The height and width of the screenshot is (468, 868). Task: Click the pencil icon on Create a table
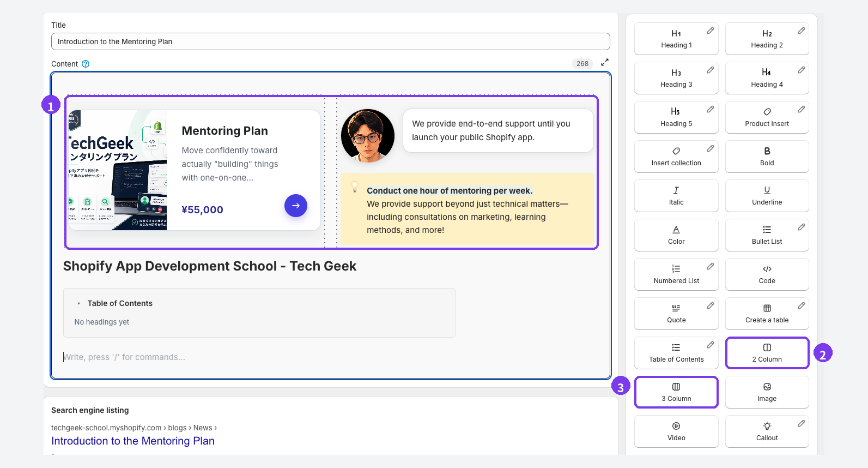coord(802,306)
